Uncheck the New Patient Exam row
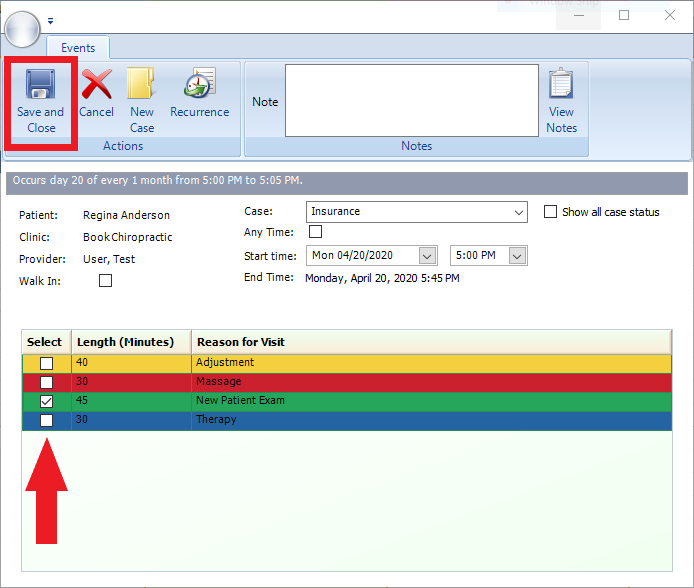This screenshot has height=588, width=694. pos(46,401)
